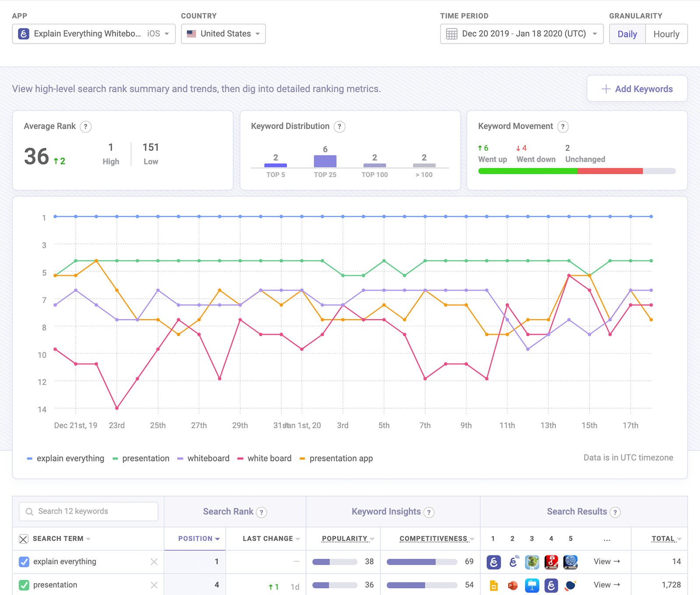Toggle the whiteboard series in the chart legend

tap(203, 458)
